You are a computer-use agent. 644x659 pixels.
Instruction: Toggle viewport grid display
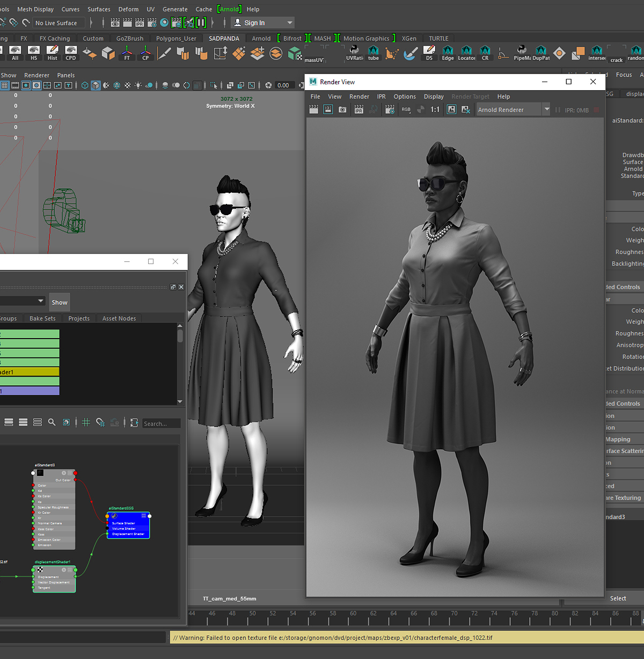pyautogui.click(x=5, y=85)
